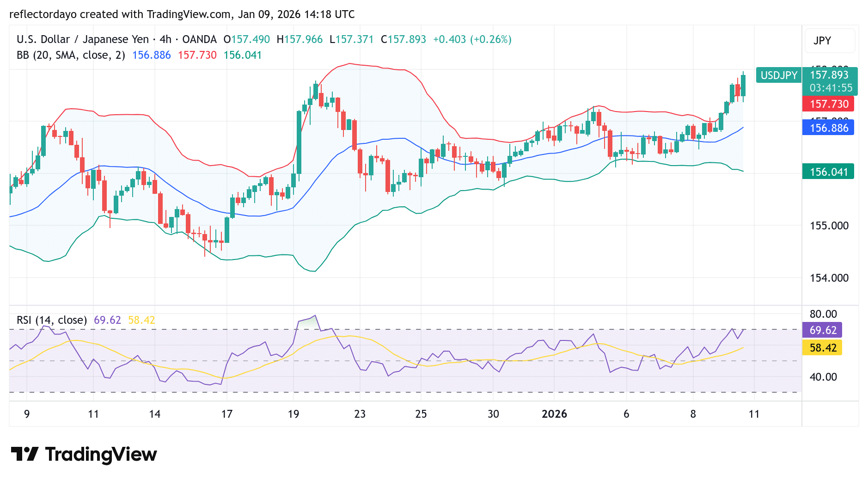Screen dimensions: 868x482
Task: Click the red 157.730 upper band label
Action: pos(828,104)
